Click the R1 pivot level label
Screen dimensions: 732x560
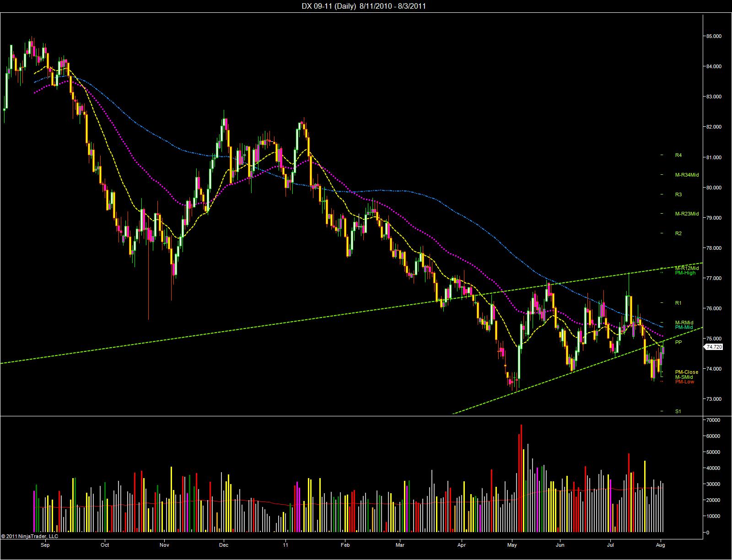click(678, 303)
